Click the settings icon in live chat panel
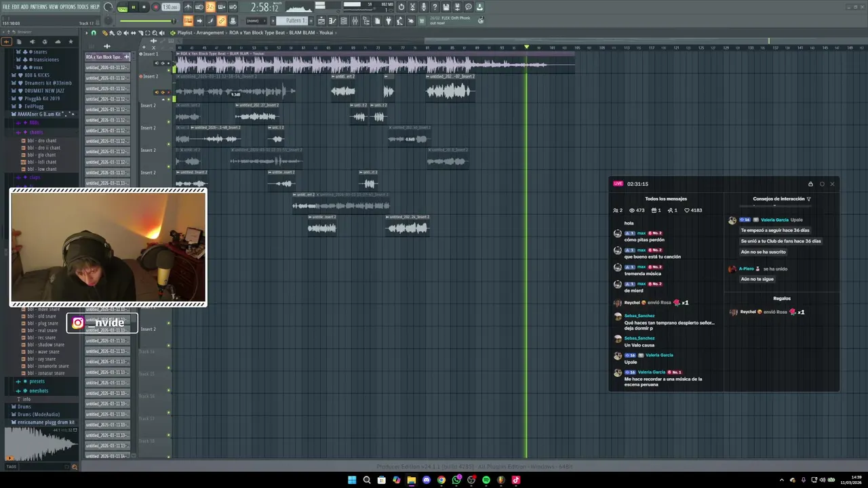 pyautogui.click(x=822, y=184)
